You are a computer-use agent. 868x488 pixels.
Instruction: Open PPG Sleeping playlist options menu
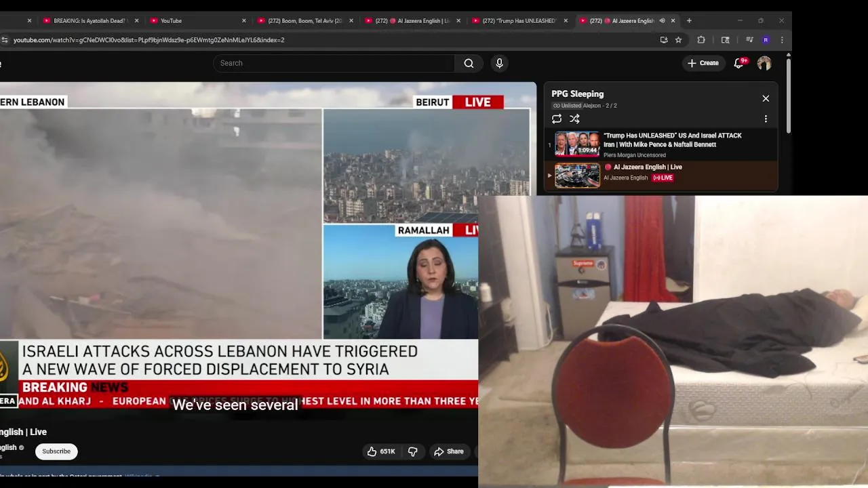tap(766, 119)
